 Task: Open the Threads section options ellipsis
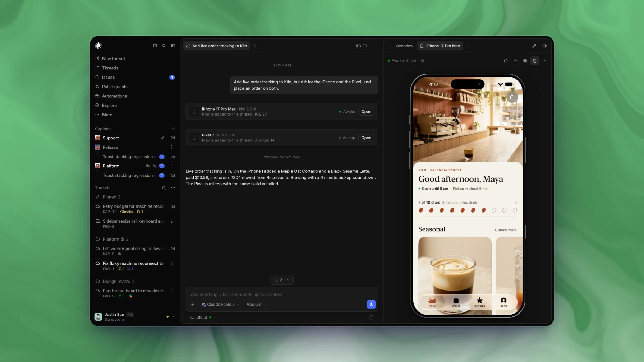tap(173, 188)
